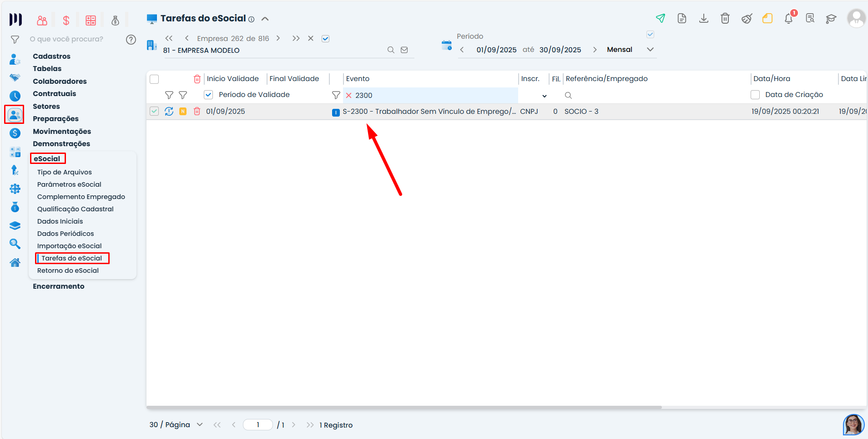The width and height of the screenshot is (868, 439).
Task: Open the red dollar sign module
Action: (66, 20)
